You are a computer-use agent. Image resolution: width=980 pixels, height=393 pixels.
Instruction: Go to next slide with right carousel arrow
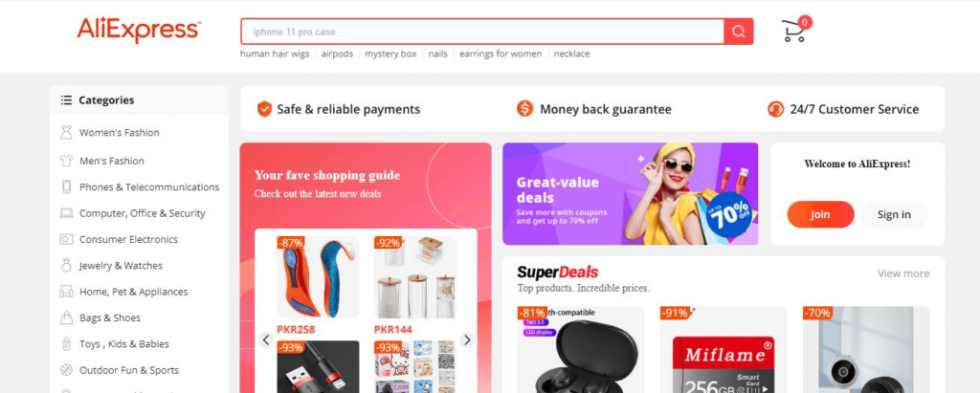click(467, 339)
